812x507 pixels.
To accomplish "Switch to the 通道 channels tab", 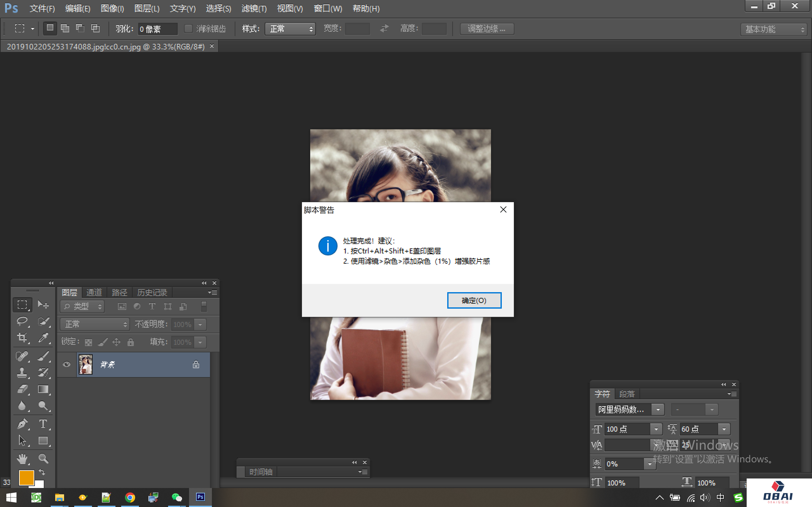I will point(94,292).
